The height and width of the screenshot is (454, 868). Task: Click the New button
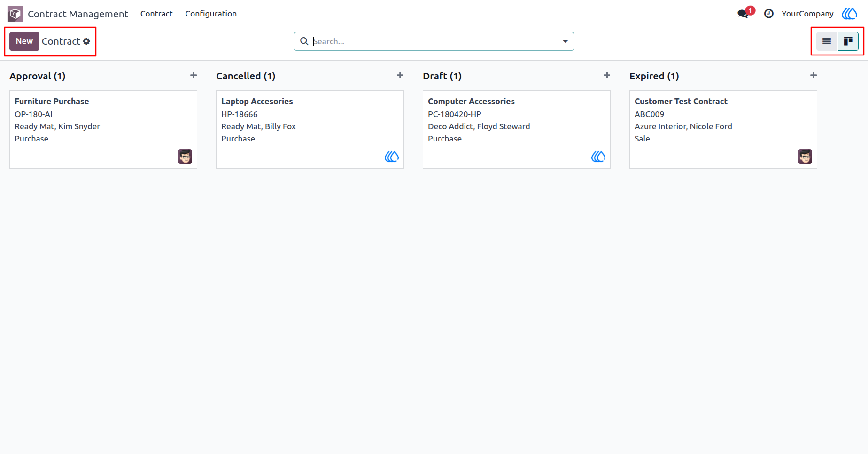(x=24, y=41)
